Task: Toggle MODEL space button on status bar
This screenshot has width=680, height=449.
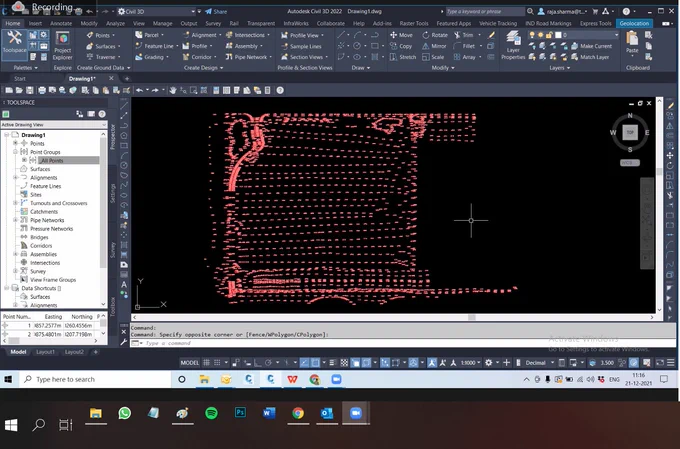Action: pos(190,363)
